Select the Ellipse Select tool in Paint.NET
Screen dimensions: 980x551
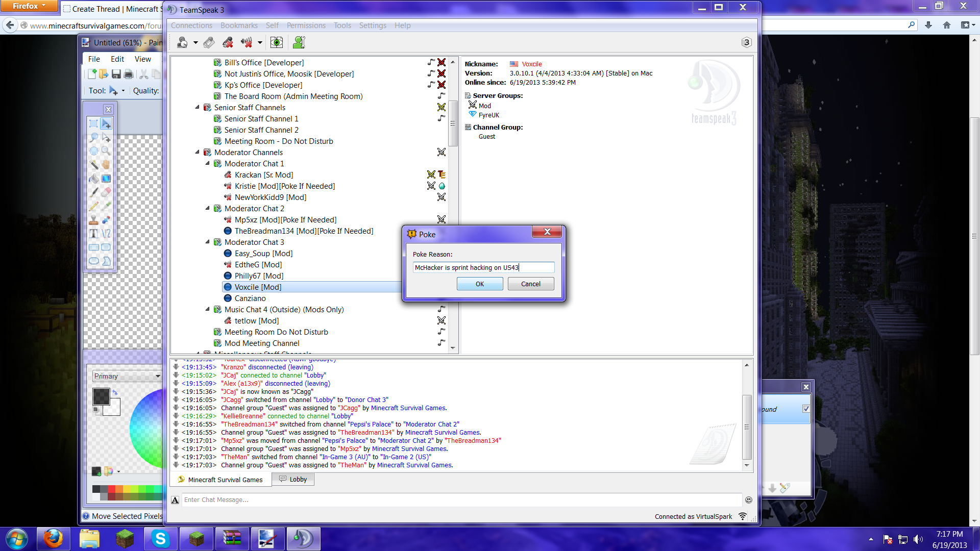pos(94,151)
